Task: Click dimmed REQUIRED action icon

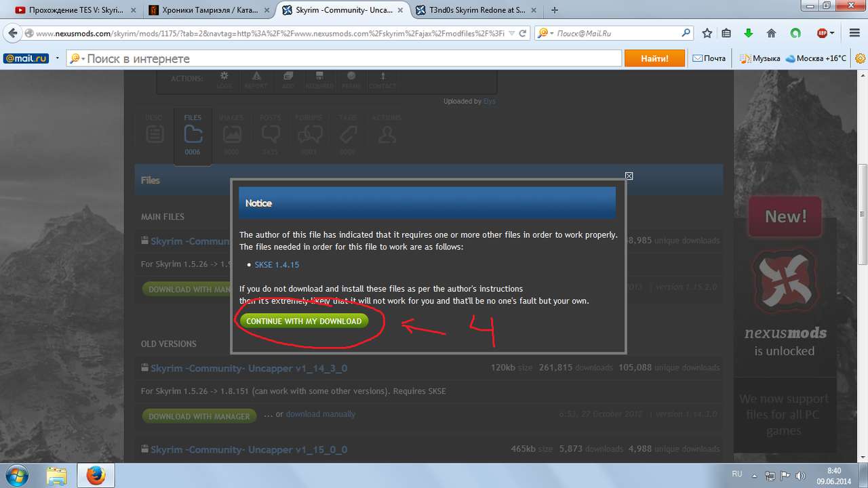Action: 319,80
